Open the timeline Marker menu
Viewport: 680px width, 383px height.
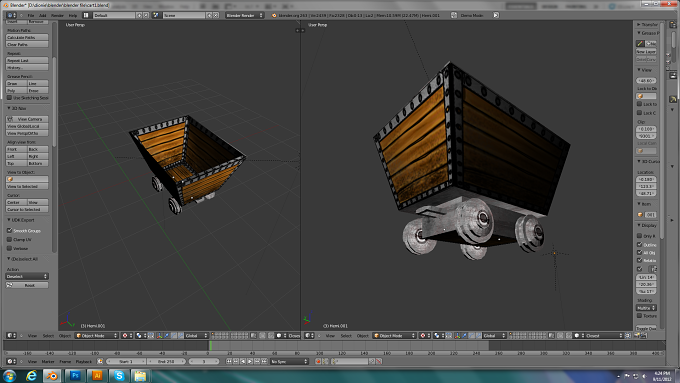point(48,361)
